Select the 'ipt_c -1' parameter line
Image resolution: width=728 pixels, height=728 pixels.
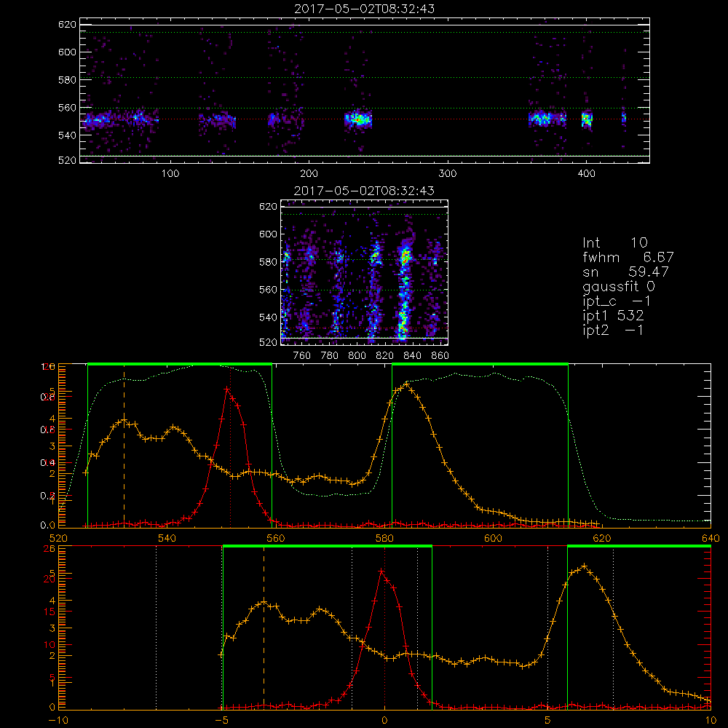point(617,301)
